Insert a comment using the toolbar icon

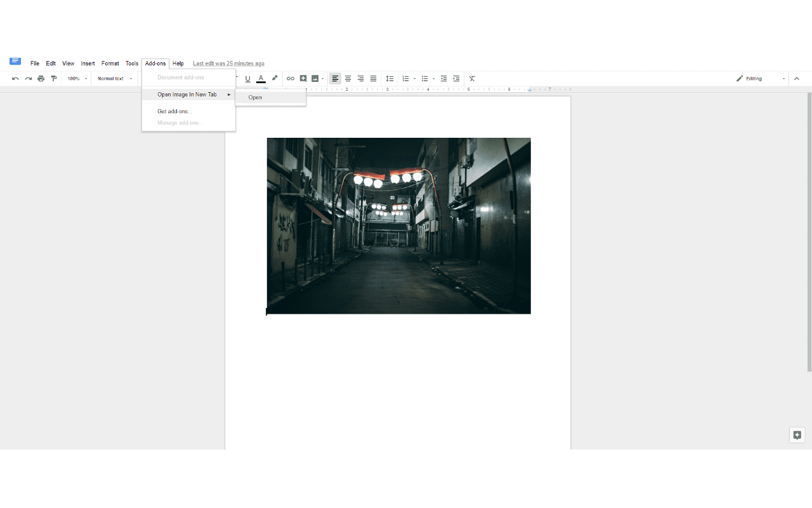303,78
